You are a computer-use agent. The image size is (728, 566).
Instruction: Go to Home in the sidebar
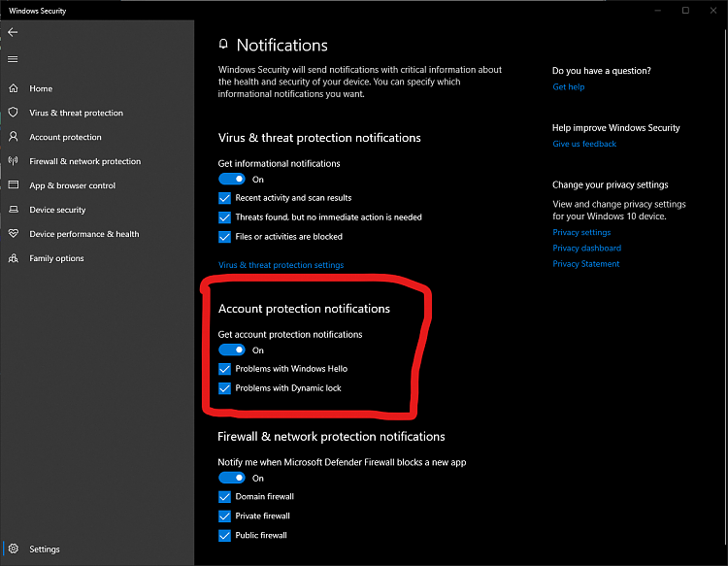pos(97,88)
